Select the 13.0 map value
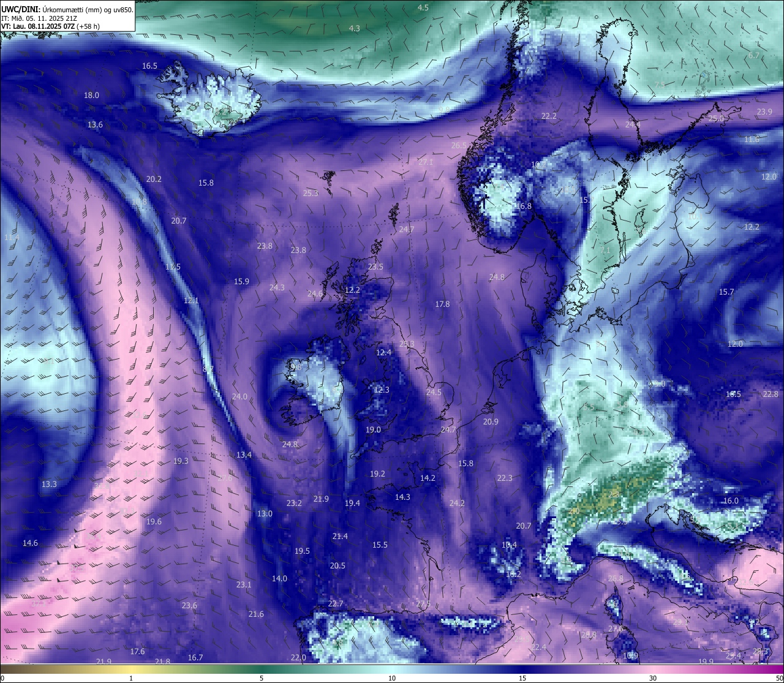 pos(265,514)
